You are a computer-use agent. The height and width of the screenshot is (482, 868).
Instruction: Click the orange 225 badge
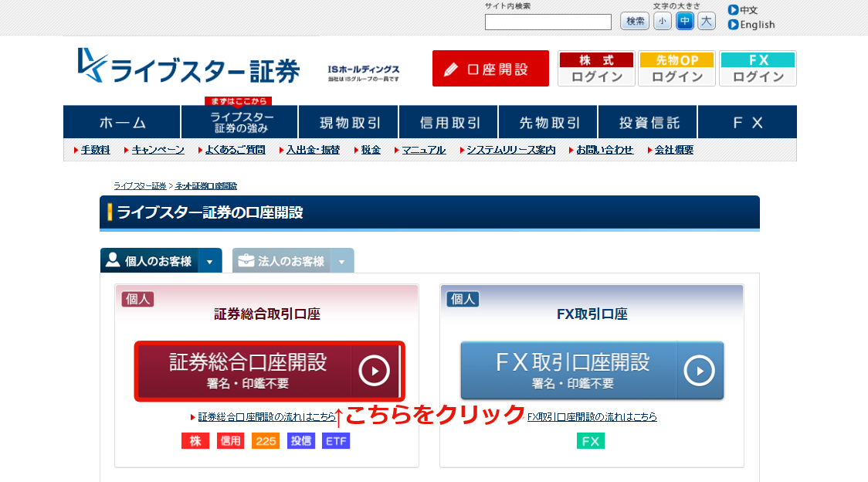pos(266,441)
